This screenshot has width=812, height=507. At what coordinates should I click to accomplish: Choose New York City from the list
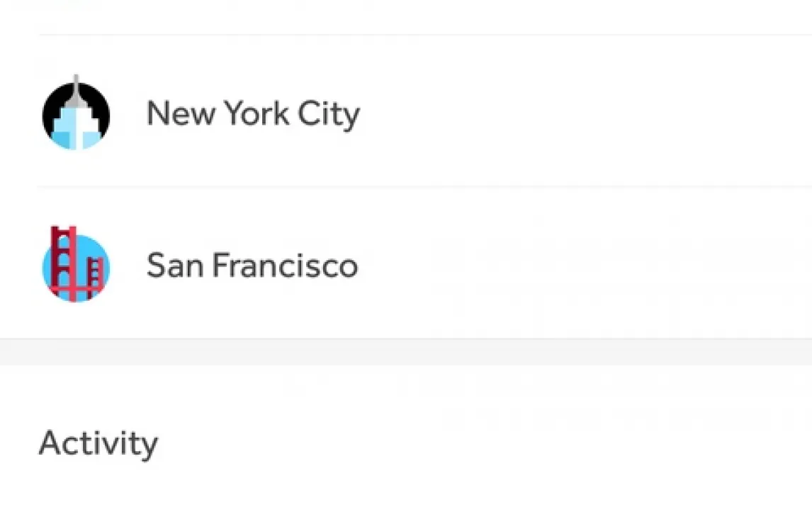tap(253, 114)
